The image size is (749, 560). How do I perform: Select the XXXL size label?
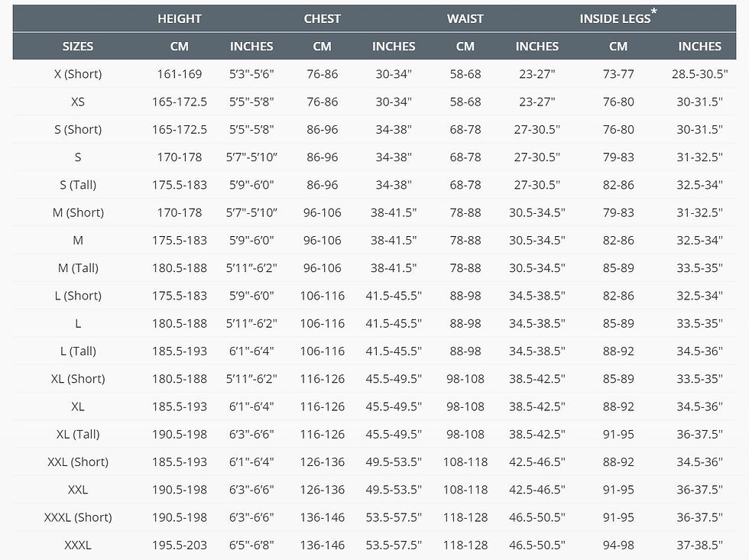(x=78, y=545)
